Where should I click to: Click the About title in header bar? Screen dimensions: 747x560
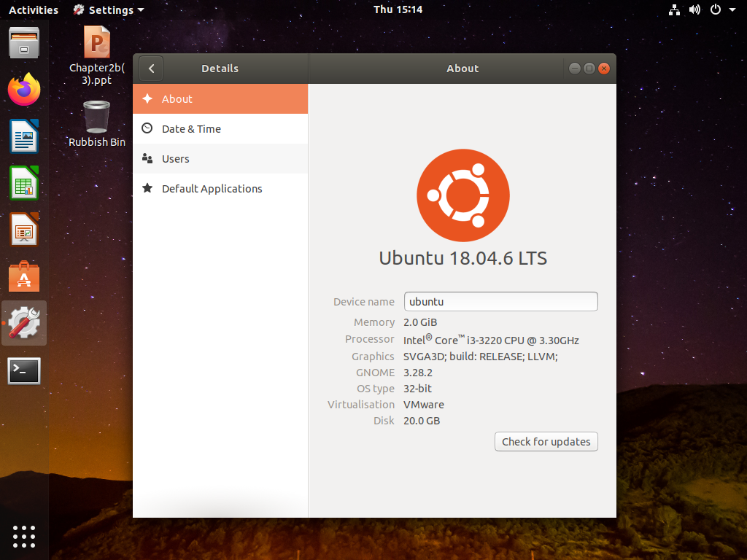coord(462,69)
